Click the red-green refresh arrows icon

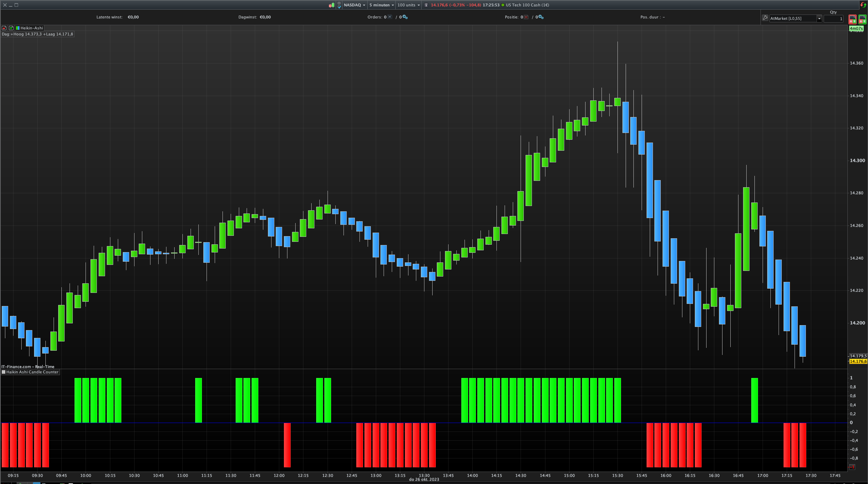point(863,5)
